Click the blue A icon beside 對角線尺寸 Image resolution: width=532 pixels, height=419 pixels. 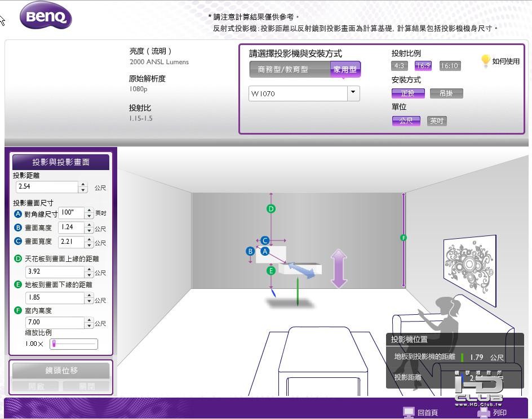18,214
